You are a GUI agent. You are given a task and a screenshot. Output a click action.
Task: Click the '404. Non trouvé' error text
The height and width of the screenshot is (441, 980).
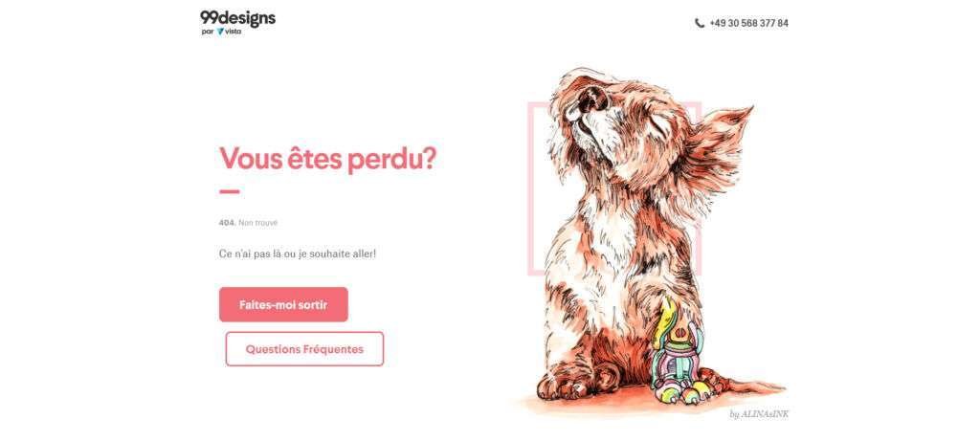click(x=248, y=223)
